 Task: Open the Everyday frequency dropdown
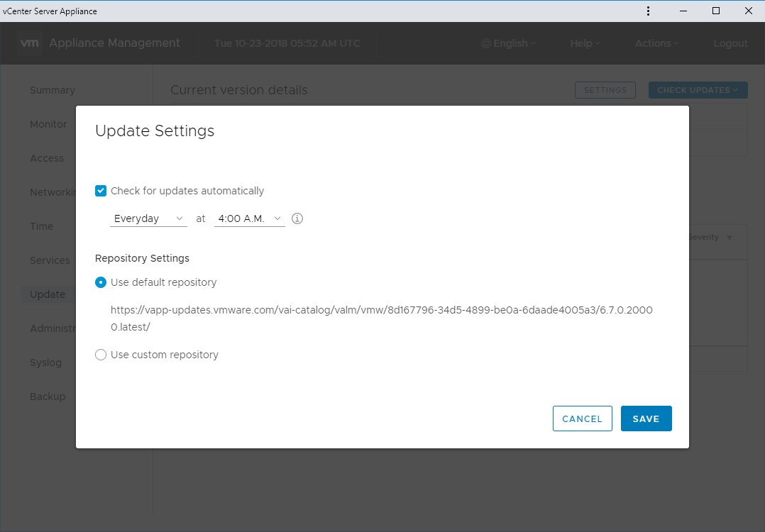point(148,218)
